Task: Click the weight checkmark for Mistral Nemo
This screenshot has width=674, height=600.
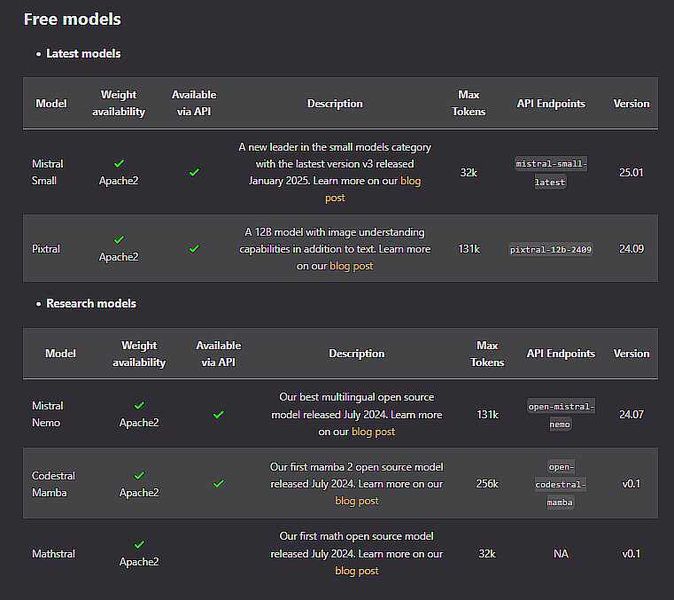Action: [139, 405]
